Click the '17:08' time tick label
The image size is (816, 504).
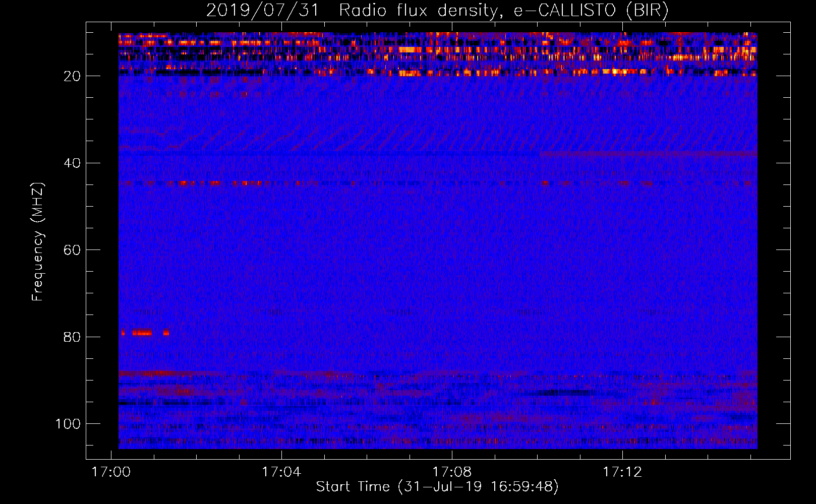(x=452, y=472)
